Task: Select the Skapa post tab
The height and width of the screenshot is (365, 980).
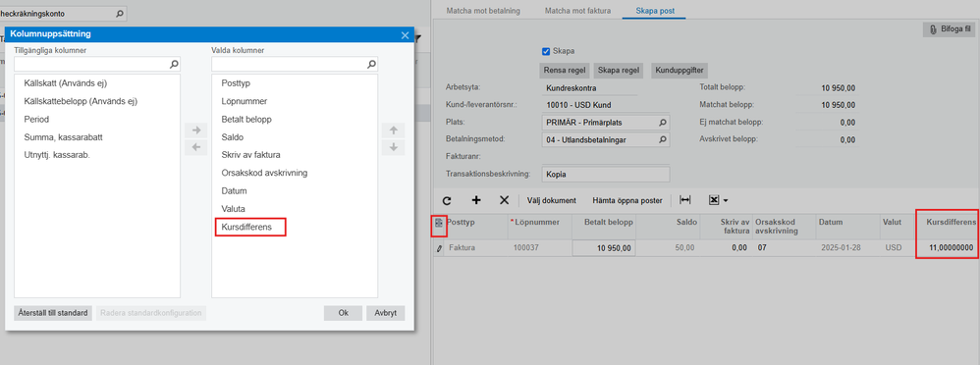Action: [x=654, y=11]
